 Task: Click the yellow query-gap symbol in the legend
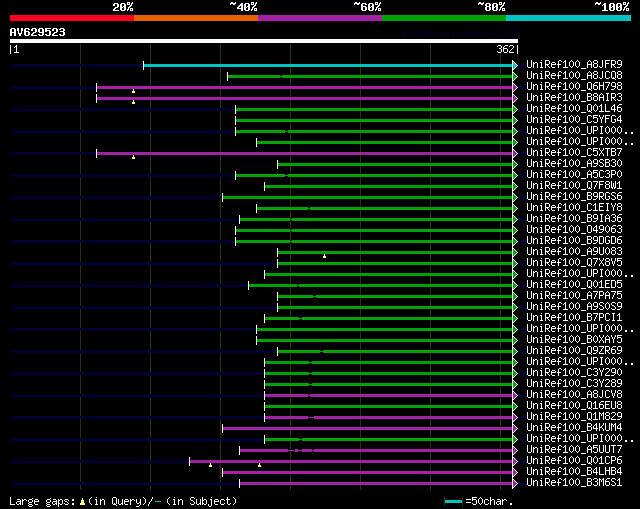[x=82, y=502]
